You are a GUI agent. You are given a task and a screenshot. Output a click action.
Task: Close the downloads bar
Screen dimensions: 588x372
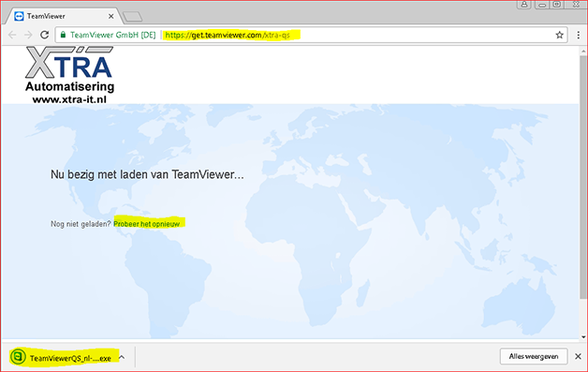pos(578,356)
